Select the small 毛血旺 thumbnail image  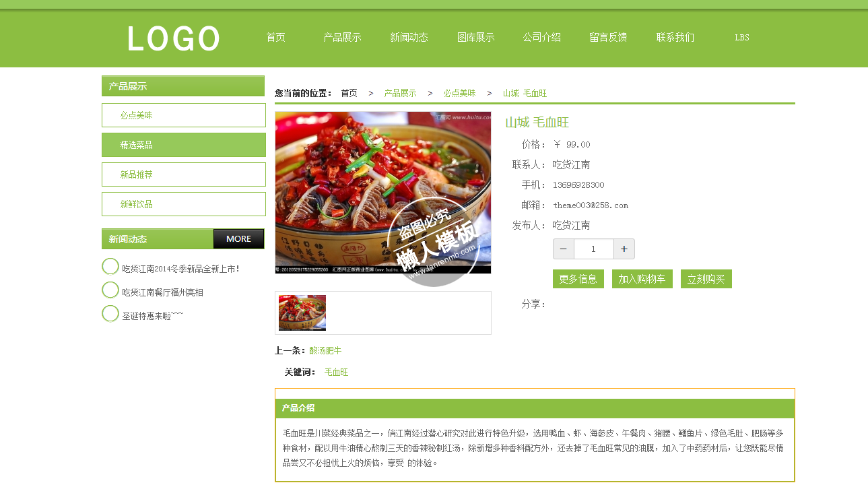(x=302, y=313)
